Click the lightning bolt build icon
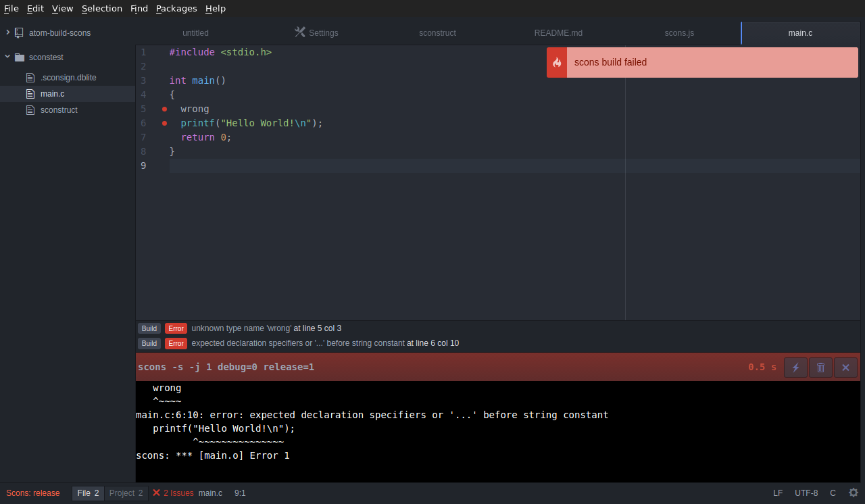The width and height of the screenshot is (865, 504). coord(795,368)
